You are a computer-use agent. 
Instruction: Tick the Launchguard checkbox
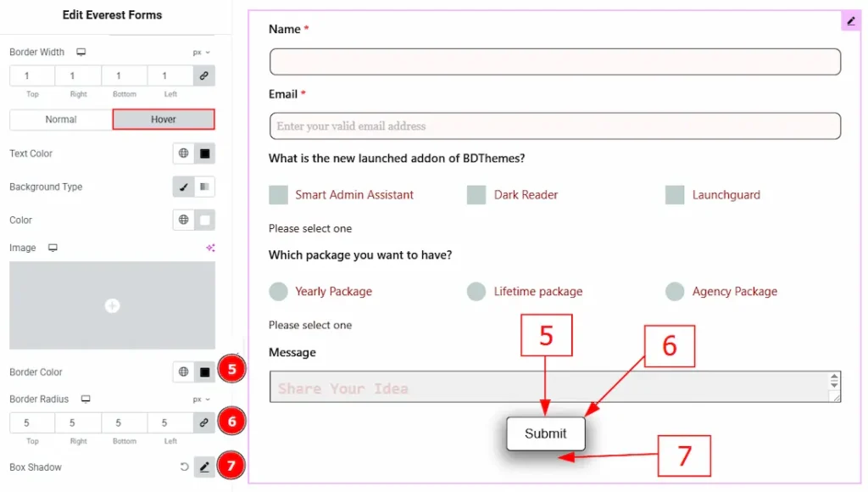pos(675,195)
